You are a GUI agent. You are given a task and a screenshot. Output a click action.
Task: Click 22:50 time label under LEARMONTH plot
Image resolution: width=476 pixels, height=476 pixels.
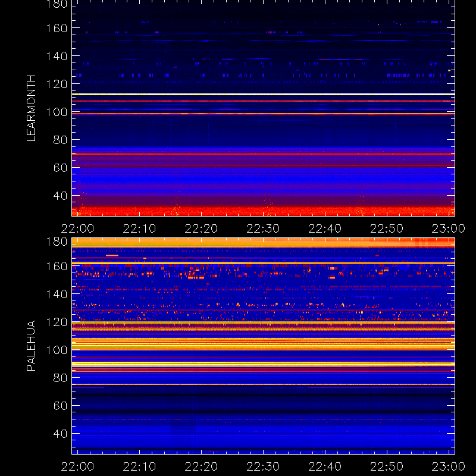(387, 228)
